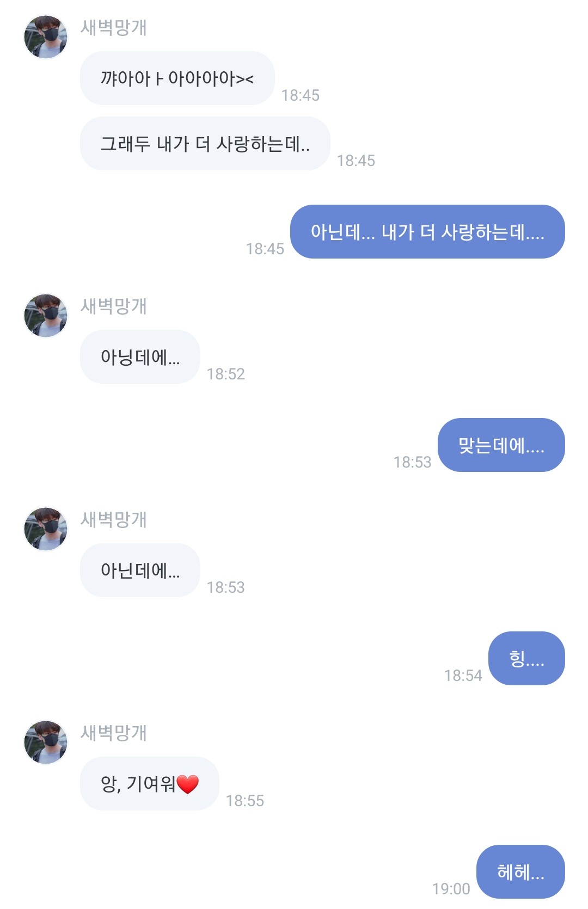Select the "꺄아아ㅏ아아아아><" message bubble
The image size is (588, 909).
click(x=177, y=78)
